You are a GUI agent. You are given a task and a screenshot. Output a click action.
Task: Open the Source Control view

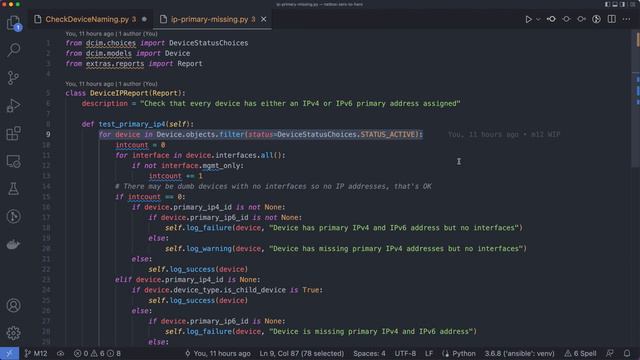click(13, 78)
